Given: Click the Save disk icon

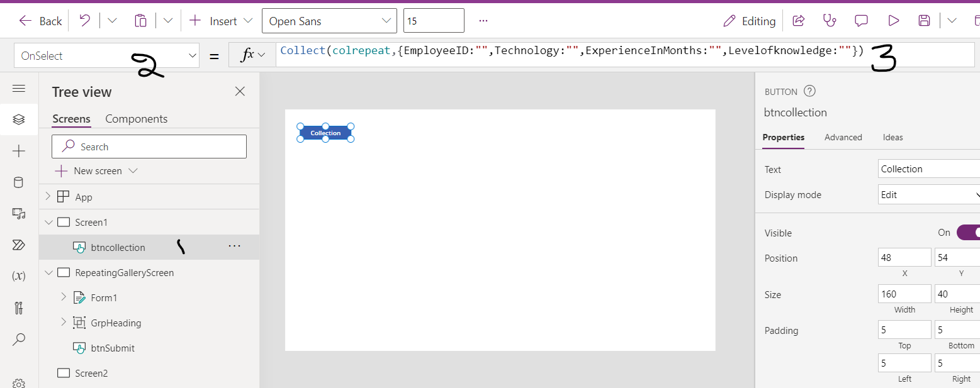Looking at the screenshot, I should [924, 21].
